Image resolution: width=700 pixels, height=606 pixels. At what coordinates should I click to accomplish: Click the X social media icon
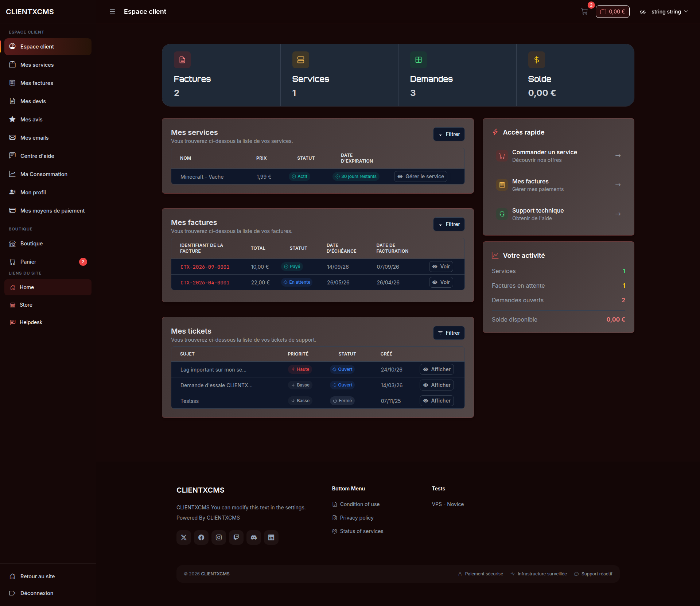(184, 537)
